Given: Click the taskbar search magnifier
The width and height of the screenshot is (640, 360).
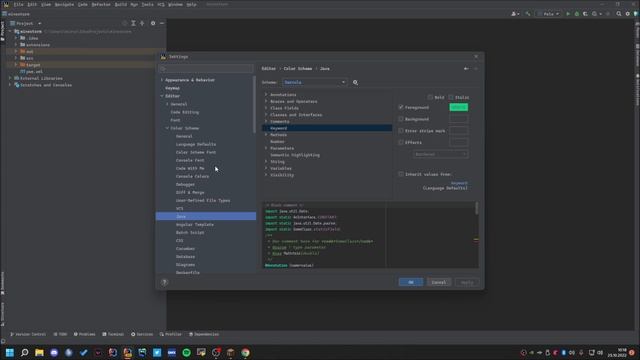Looking at the screenshot, I should click(x=24, y=353).
